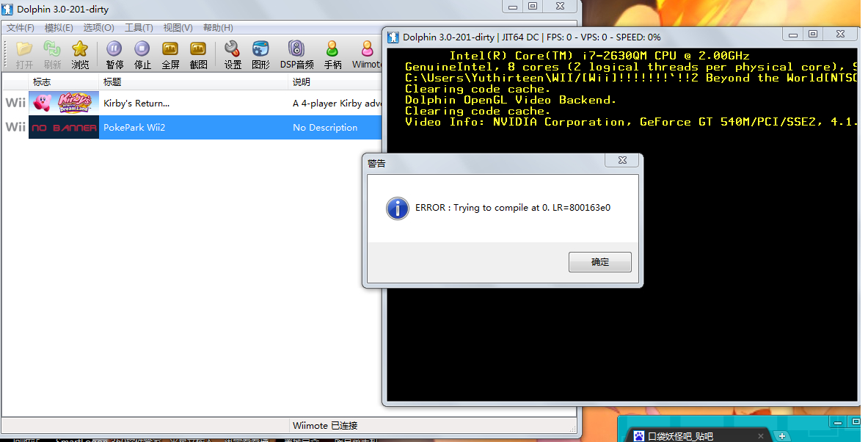The height and width of the screenshot is (442, 868).
Task: Open gamepad settings (手柄) icon
Action: [332, 54]
